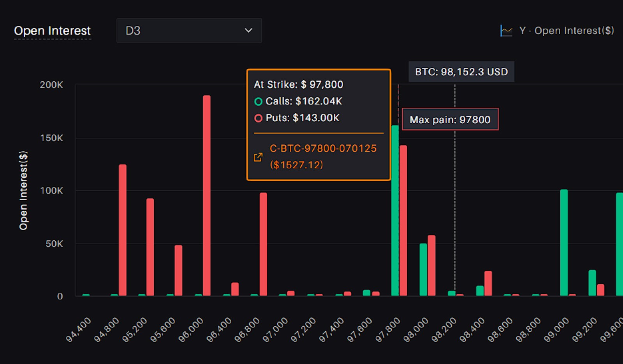
Task: Click the 97,000 strike label on x-axis
Action: click(x=275, y=330)
